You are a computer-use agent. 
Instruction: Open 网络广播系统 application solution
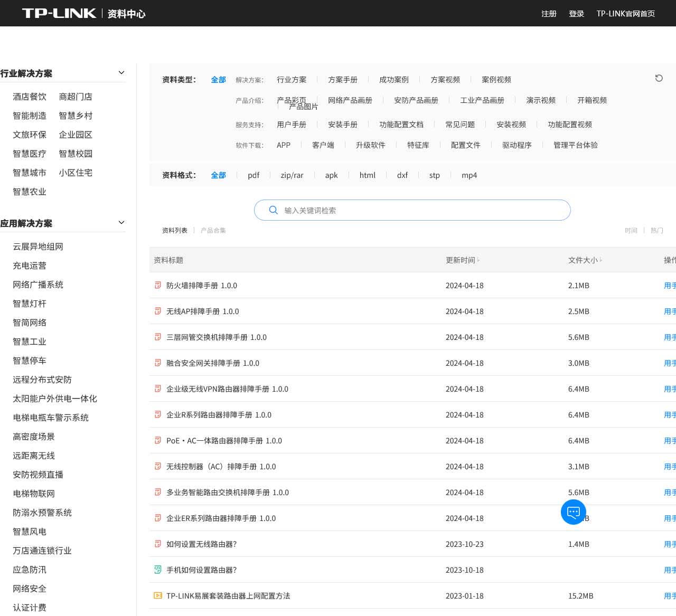pyautogui.click(x=38, y=285)
